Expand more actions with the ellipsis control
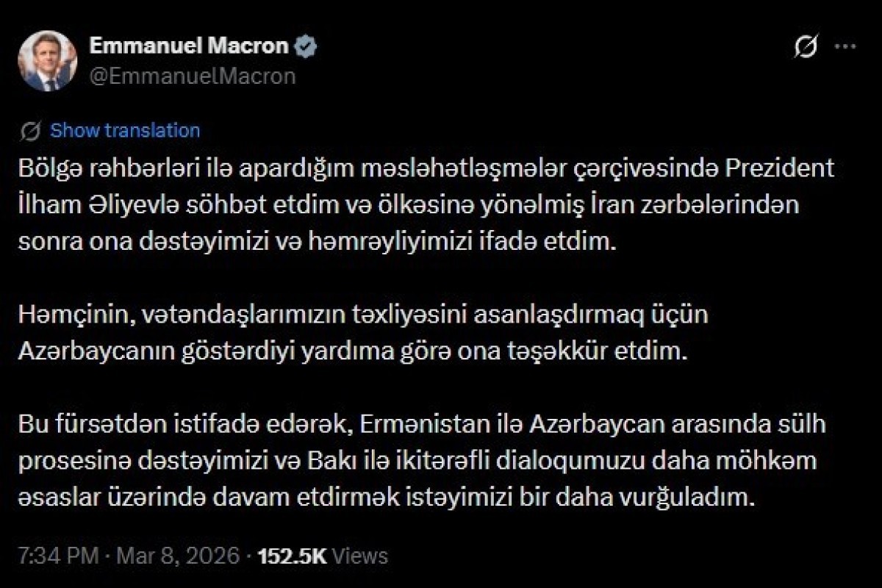Image resolution: width=882 pixels, height=588 pixels. (x=844, y=46)
